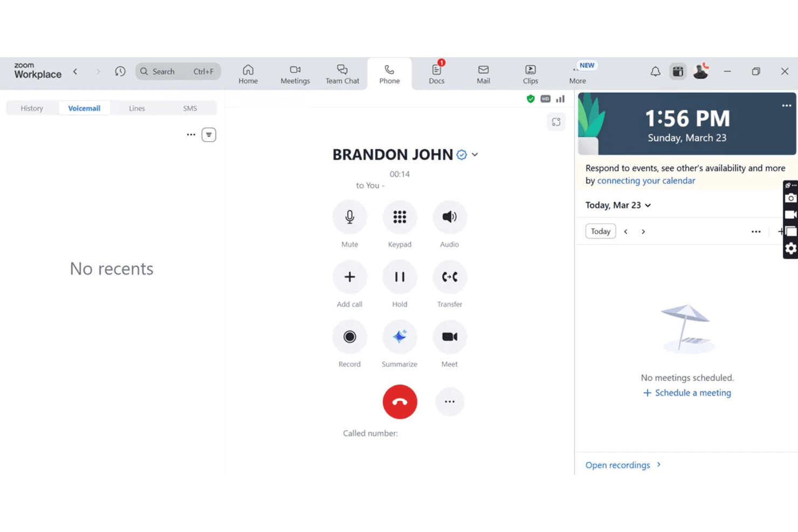The height and width of the screenshot is (532, 798).
Task: Click the Search box
Action: [178, 71]
